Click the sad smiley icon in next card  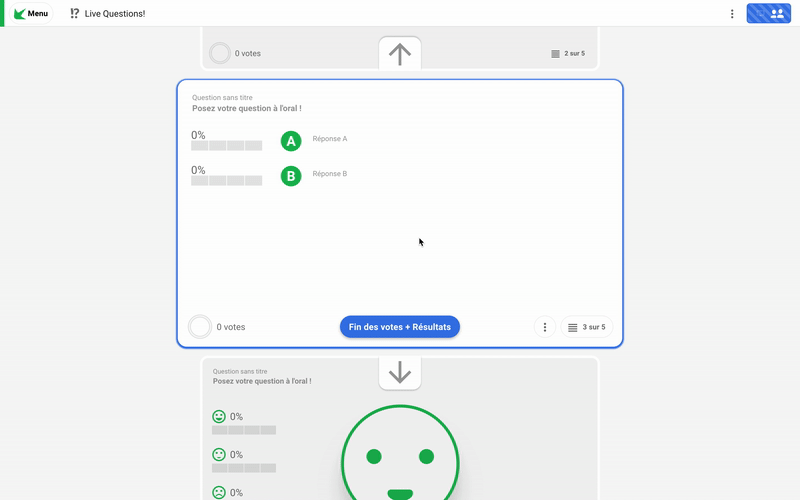[x=219, y=492]
